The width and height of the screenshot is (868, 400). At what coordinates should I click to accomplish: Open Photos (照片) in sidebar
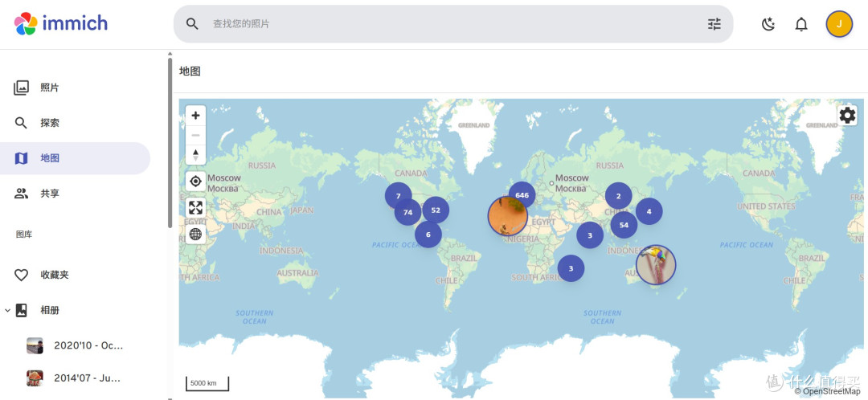[x=76, y=88]
